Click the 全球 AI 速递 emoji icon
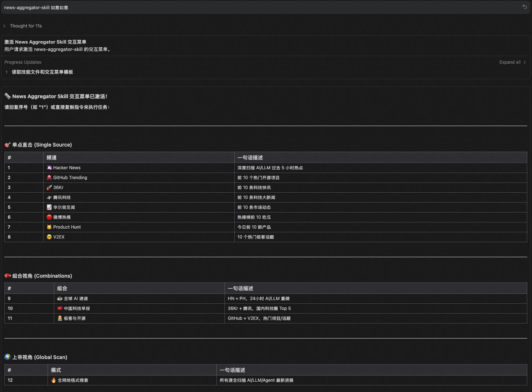 (x=60, y=299)
